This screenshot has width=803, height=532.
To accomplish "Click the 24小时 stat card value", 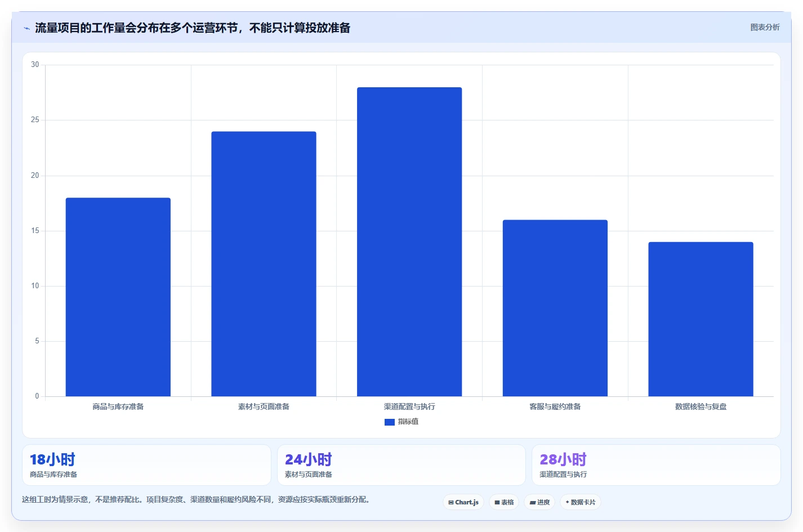I will click(x=308, y=459).
